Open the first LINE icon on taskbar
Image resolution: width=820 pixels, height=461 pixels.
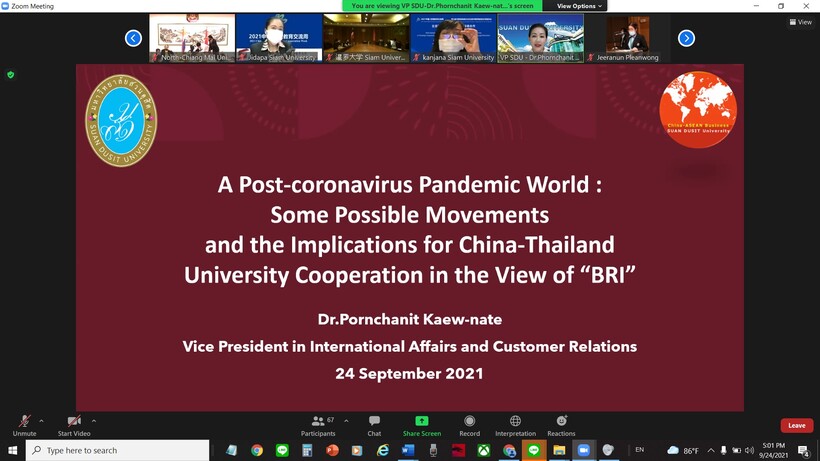tap(282, 450)
